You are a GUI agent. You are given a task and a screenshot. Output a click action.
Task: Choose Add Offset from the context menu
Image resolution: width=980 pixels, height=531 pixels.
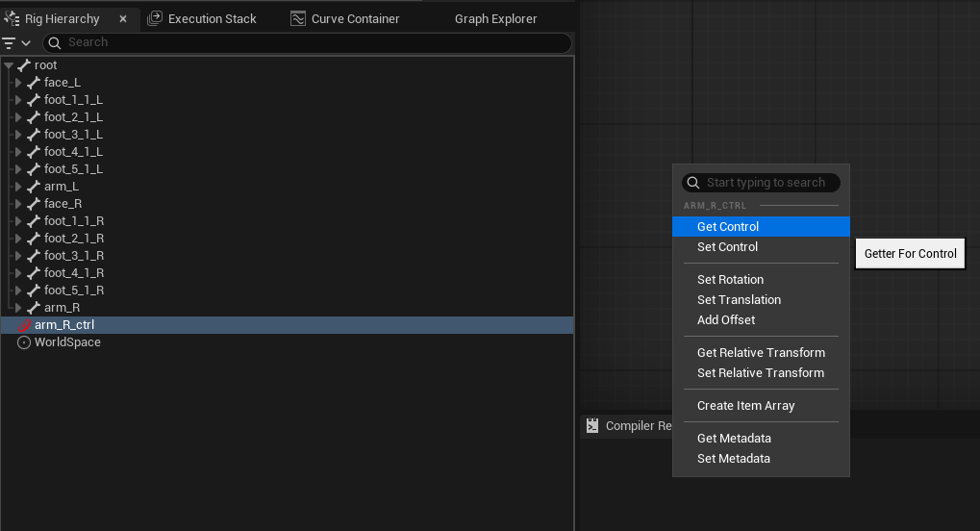[761, 319]
